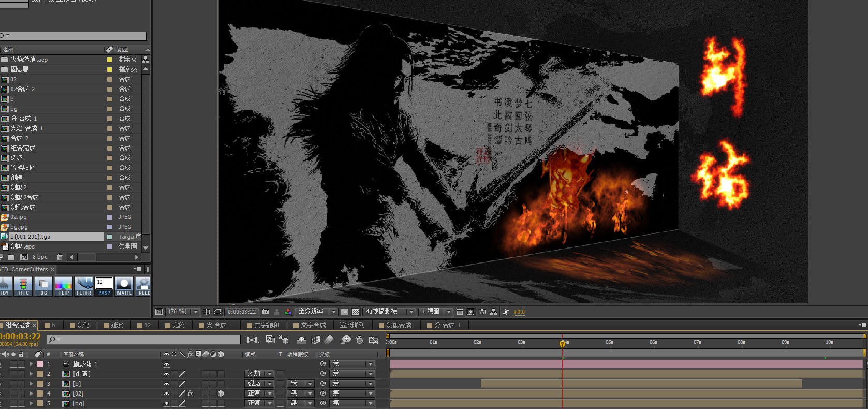This screenshot has width=868, height=409.
Task: Open the 1 視圖 view layout dropdown
Action: [x=436, y=312]
